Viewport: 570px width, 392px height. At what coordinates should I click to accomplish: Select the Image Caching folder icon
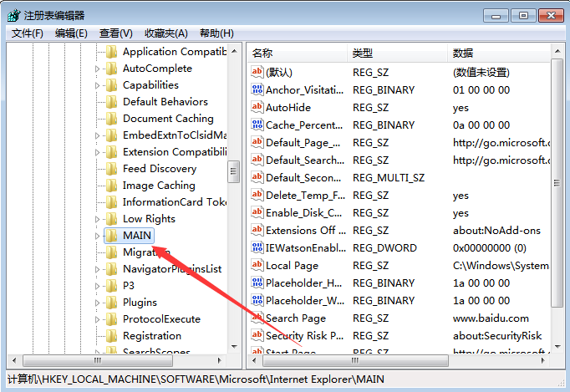(112, 186)
